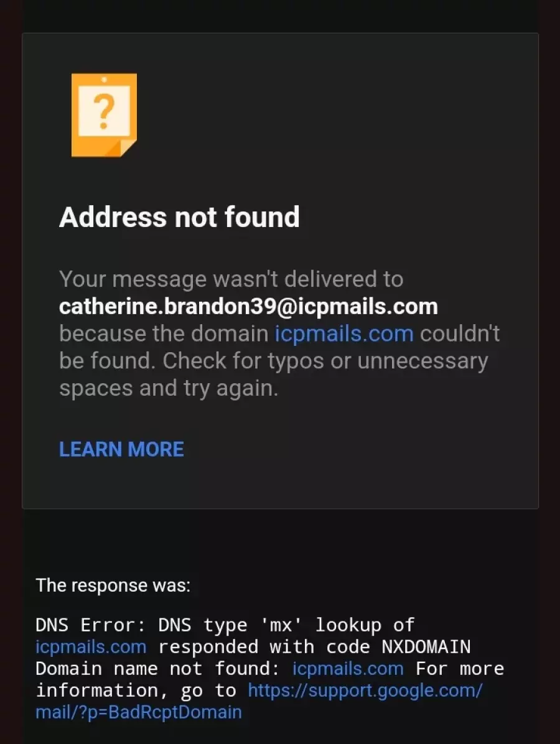Open the LEARN MORE link
560x744 pixels.
(x=121, y=449)
